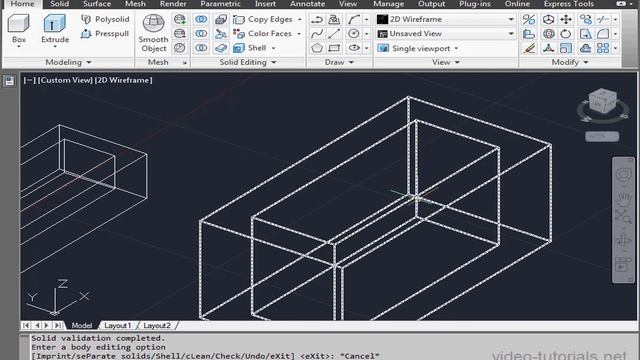The height and width of the screenshot is (360, 640).
Task: Open the Copy Edges dropdown arrow
Action: coord(300,20)
